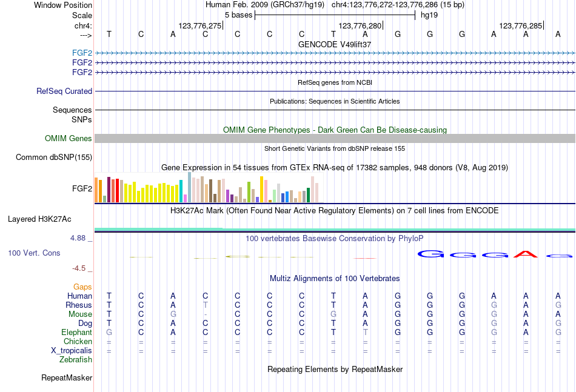The height and width of the screenshot is (392, 576).
Task: Click the Layered H3K27Ac track label
Action: tap(39, 219)
